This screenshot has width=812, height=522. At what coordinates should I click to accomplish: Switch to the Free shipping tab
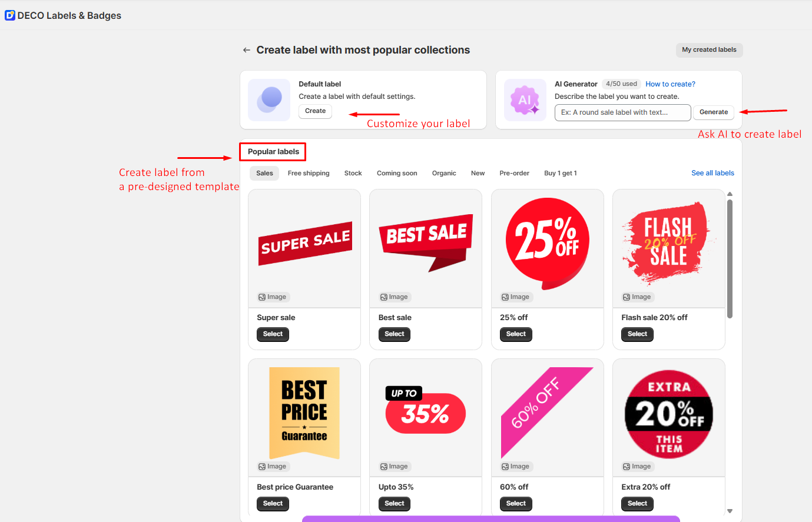[x=309, y=174]
